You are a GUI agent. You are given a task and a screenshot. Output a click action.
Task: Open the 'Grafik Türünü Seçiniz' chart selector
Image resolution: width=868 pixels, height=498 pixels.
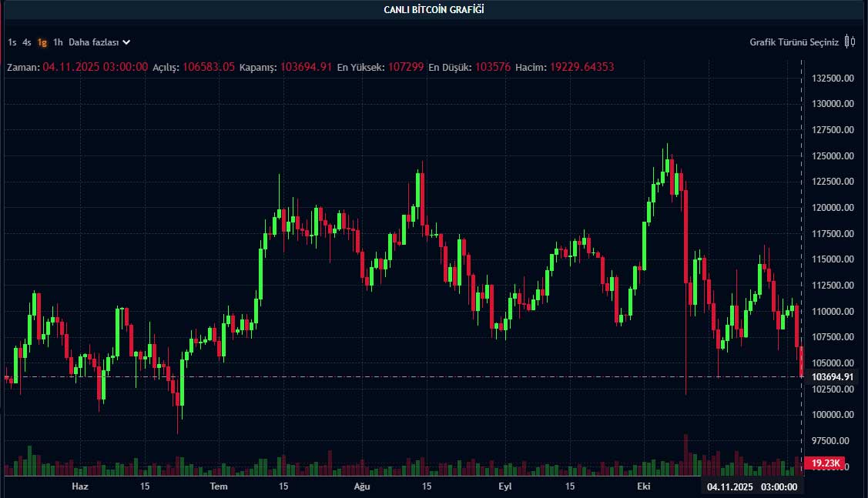coord(793,42)
